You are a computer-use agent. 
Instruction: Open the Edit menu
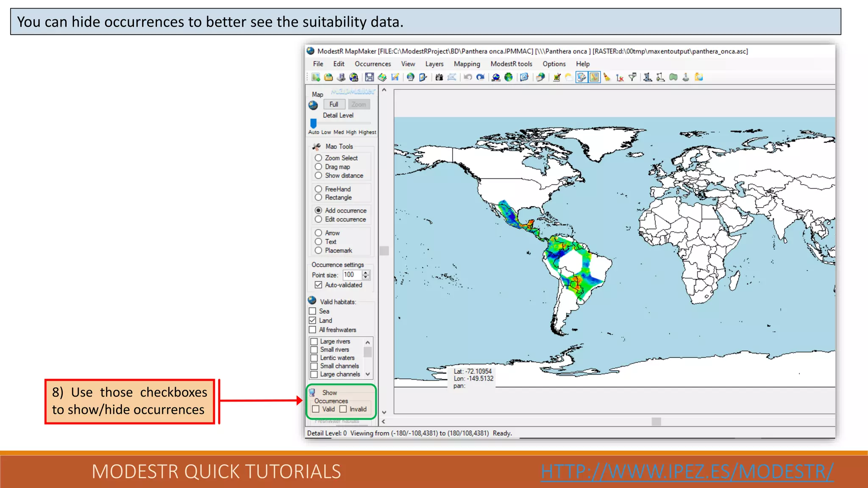pos(339,64)
